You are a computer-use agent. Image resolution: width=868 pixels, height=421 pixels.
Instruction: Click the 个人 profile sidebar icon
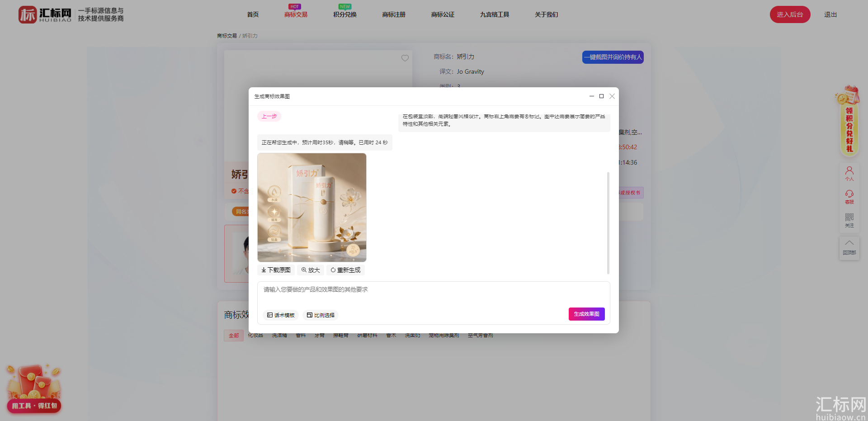[x=849, y=173]
